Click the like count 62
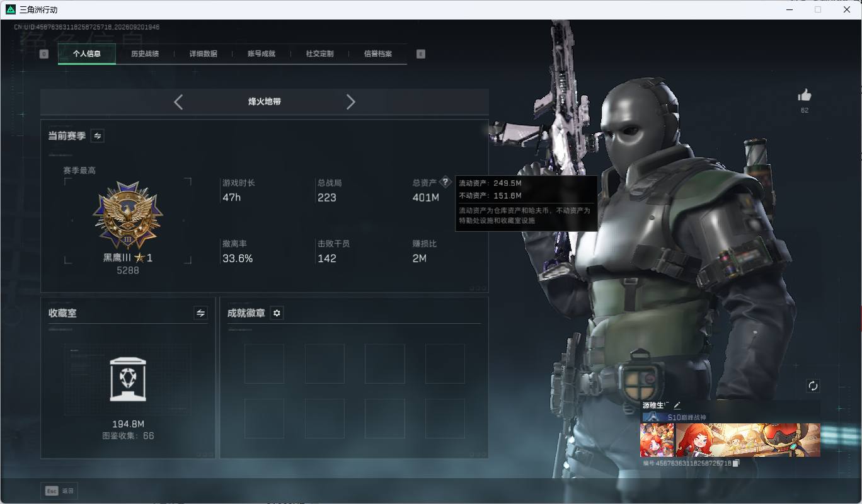The width and height of the screenshot is (862, 504). click(805, 110)
